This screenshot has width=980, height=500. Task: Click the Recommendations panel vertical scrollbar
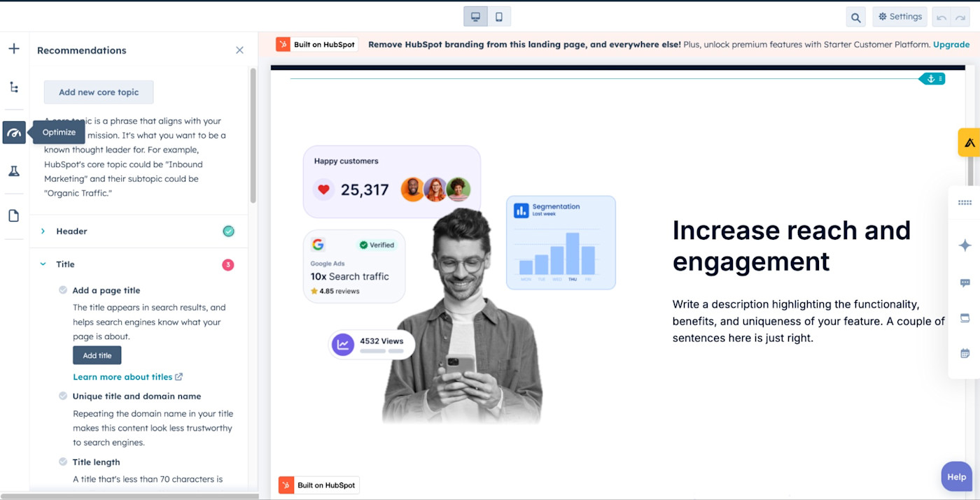click(x=253, y=135)
